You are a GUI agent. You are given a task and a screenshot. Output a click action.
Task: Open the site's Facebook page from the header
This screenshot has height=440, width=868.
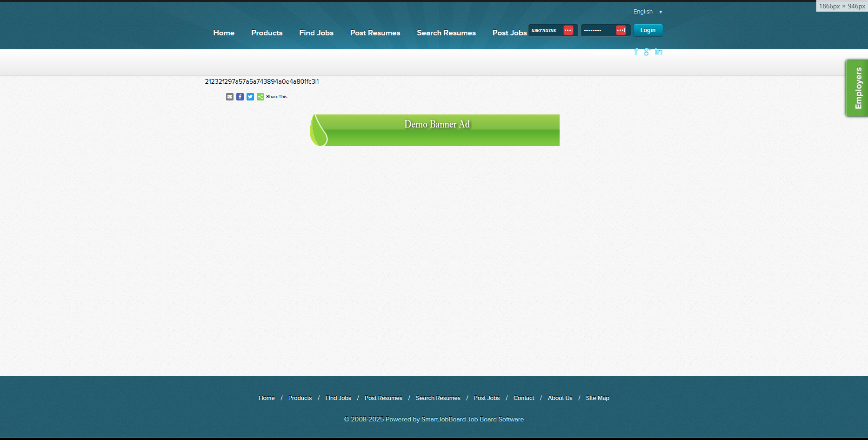point(636,52)
